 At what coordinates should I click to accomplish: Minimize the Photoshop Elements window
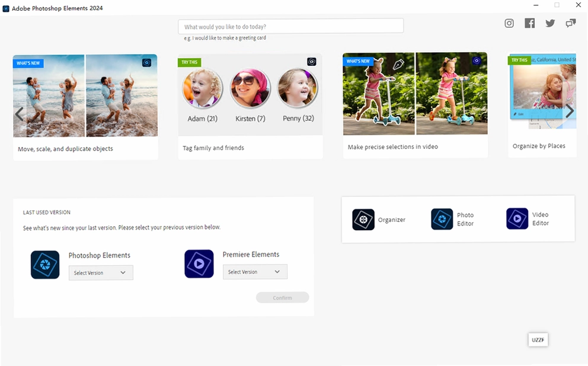536,5
